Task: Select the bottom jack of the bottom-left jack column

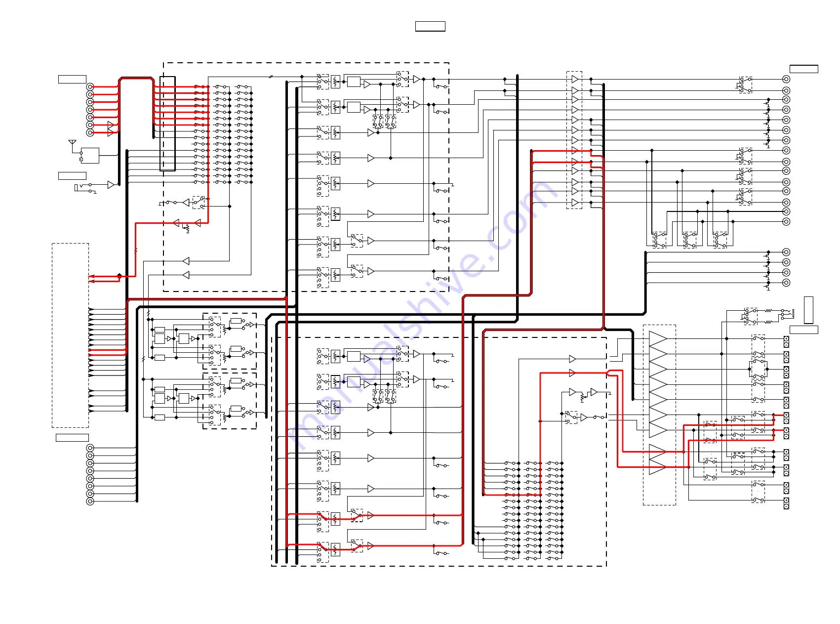Action: tap(90, 501)
